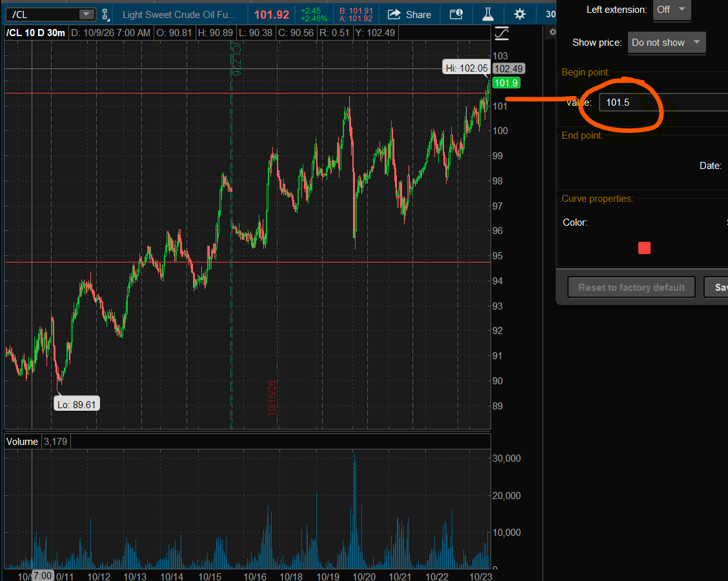Click the B: 101.91 bid quote

point(356,11)
